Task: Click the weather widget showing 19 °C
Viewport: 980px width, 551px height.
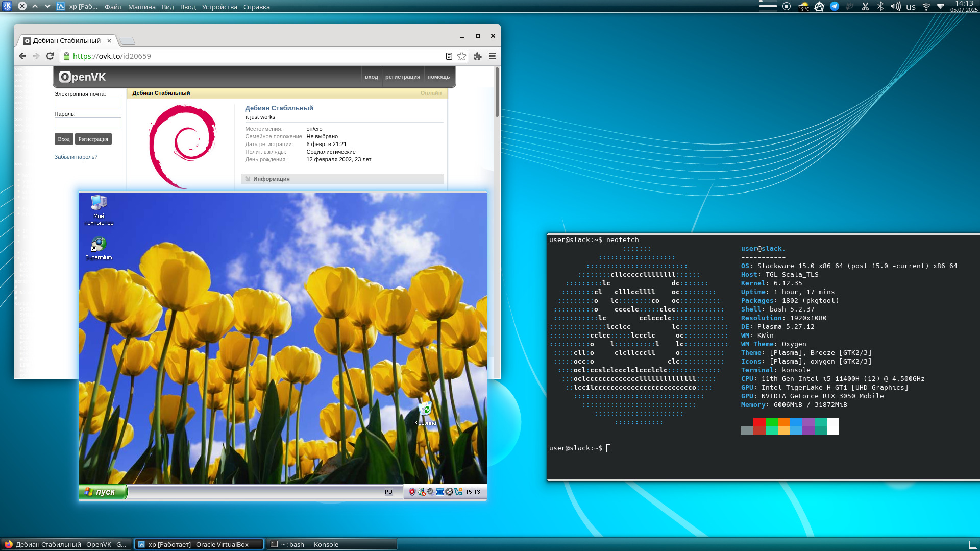Action: 803,7
